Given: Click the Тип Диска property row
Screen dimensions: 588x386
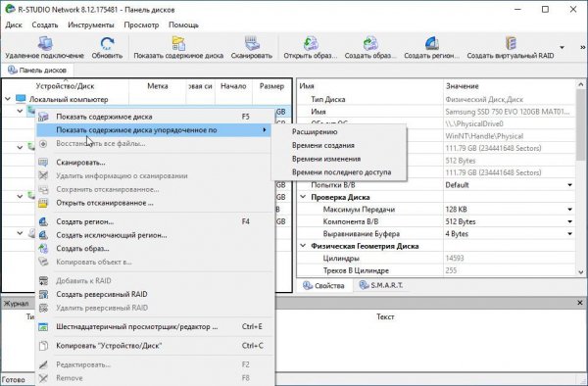Looking at the screenshot, I should point(436,99).
